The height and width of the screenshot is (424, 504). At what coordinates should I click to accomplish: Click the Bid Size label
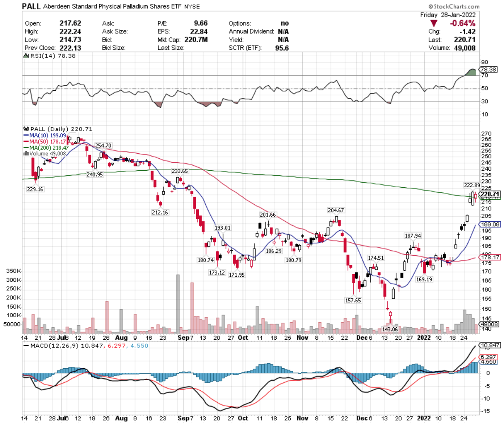[114, 48]
